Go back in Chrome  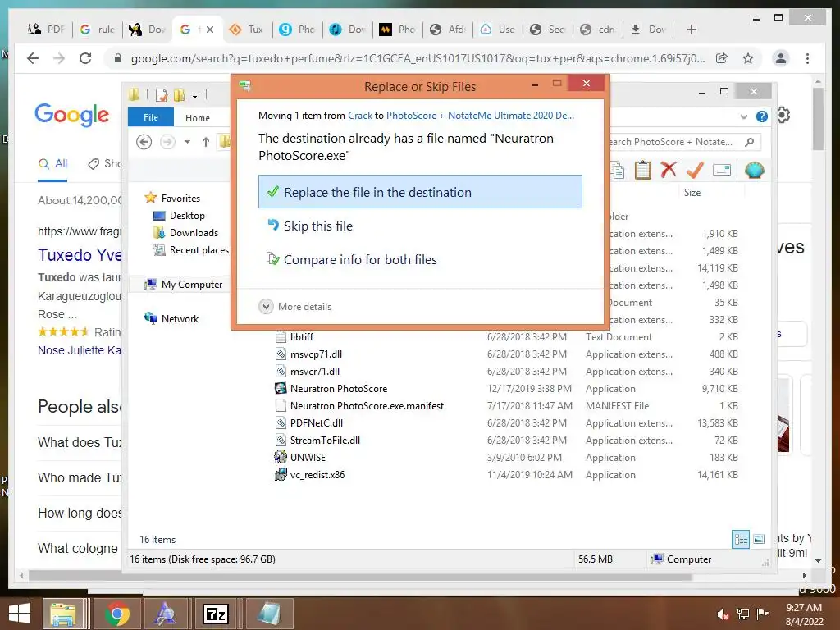tap(33, 58)
